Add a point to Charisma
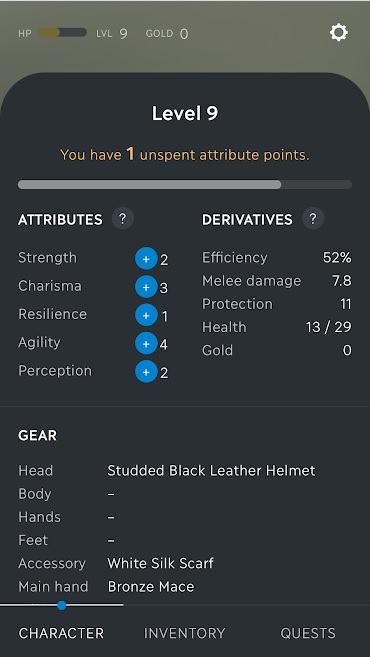Screen dimensions: 370x657 click(146, 287)
